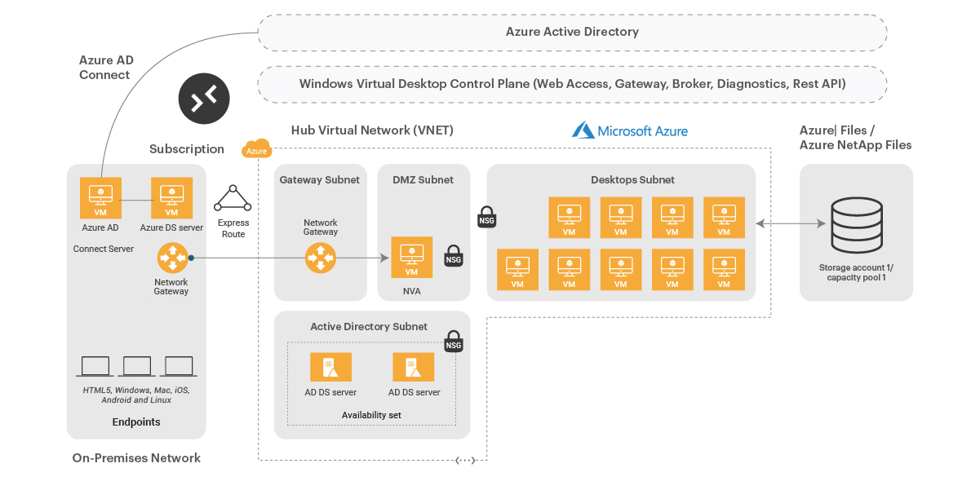The height and width of the screenshot is (490, 980).
Task: Select the Express Route triangle icon
Action: pos(234,198)
